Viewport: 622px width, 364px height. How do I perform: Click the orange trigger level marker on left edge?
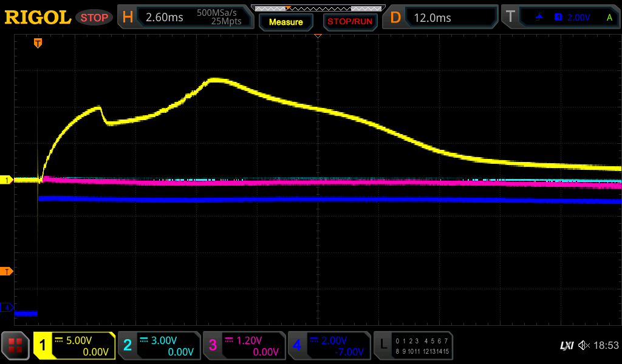[7, 271]
